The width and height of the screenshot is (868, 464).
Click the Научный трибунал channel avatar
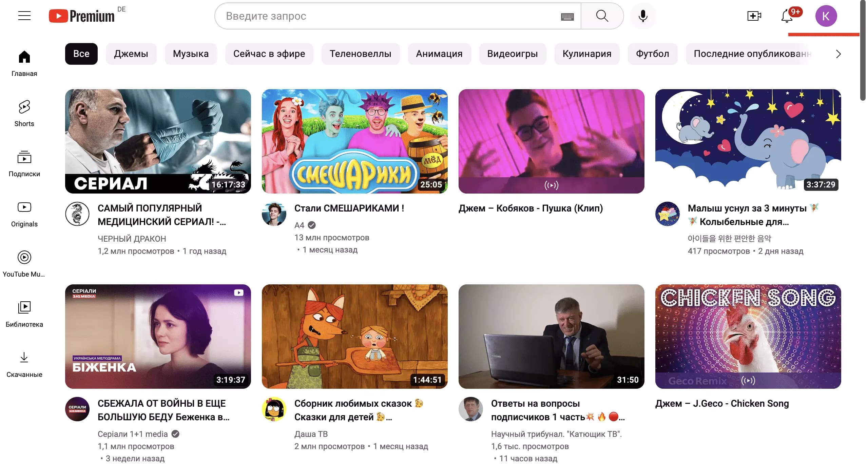(x=471, y=409)
